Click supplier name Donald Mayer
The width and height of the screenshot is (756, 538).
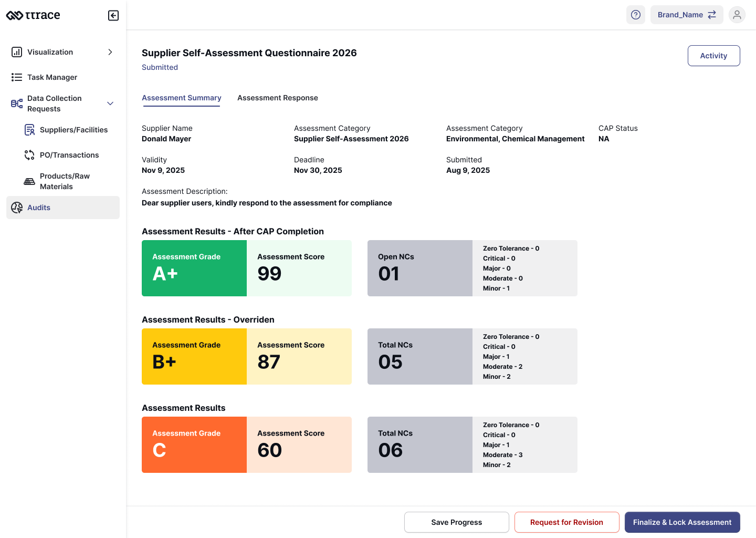[x=166, y=139]
